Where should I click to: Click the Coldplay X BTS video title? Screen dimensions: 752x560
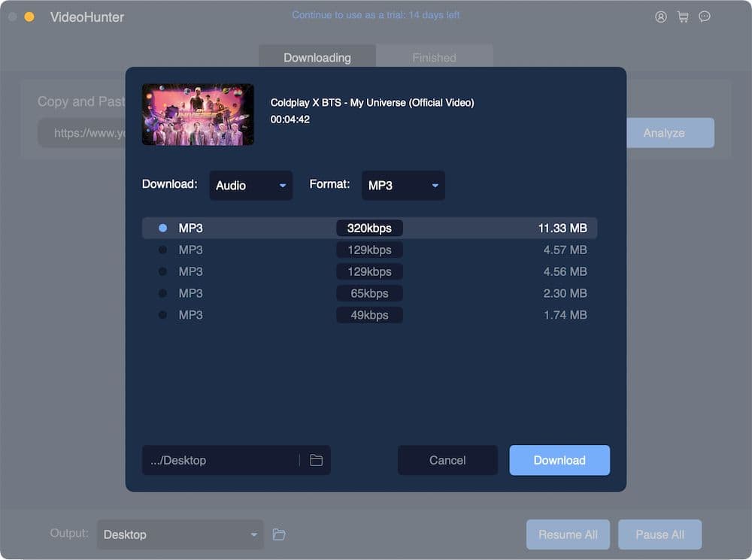372,102
